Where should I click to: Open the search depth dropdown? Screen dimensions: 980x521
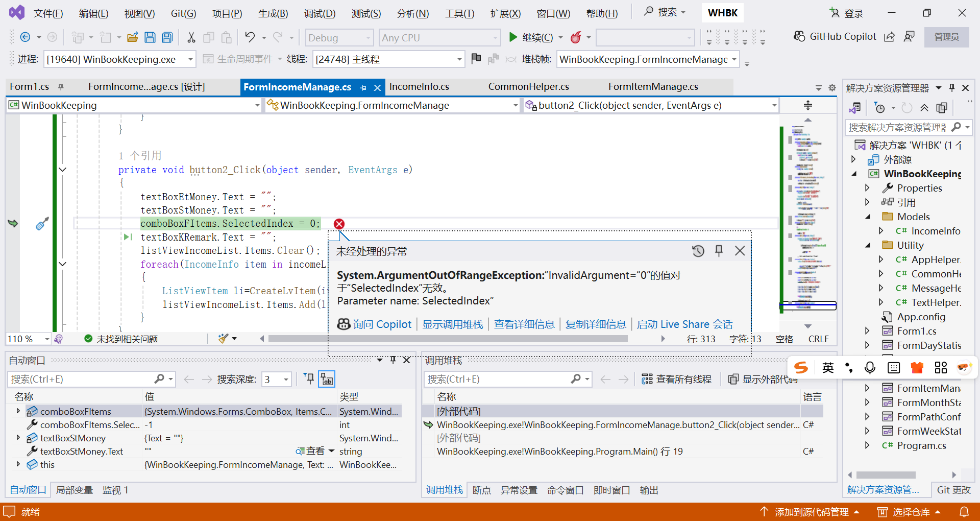pos(276,379)
